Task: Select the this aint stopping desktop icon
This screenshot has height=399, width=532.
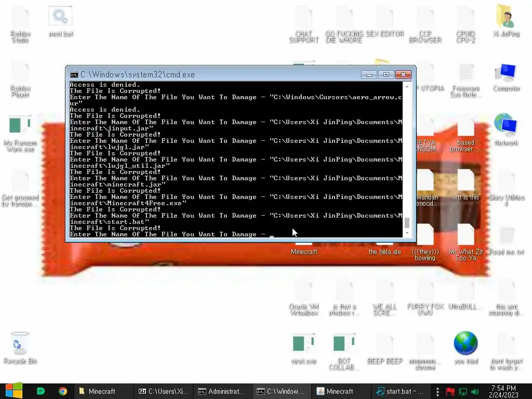Action: [x=506, y=298]
